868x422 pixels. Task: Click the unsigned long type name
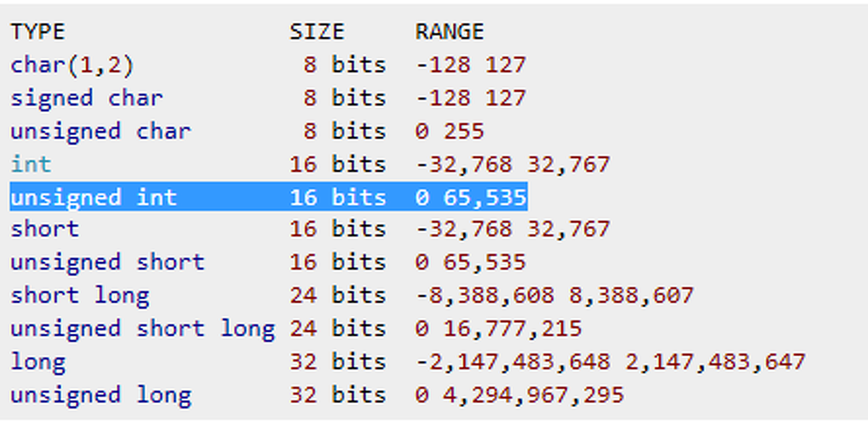tap(100, 395)
